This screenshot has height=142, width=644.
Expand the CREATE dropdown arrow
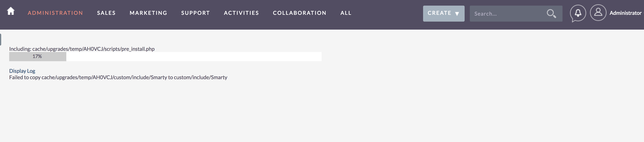click(457, 14)
